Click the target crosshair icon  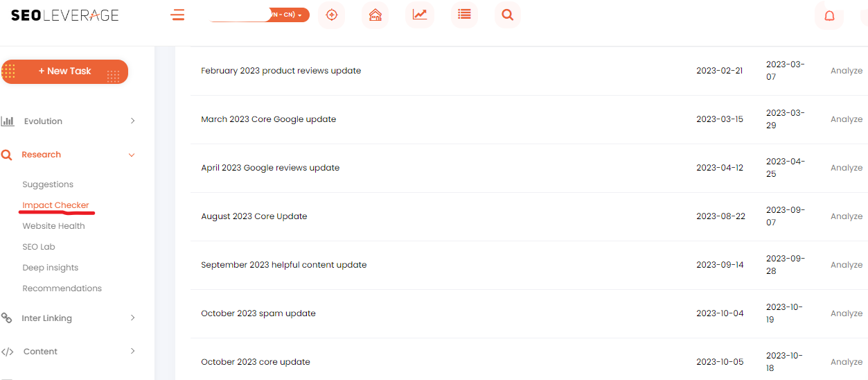[x=331, y=15]
